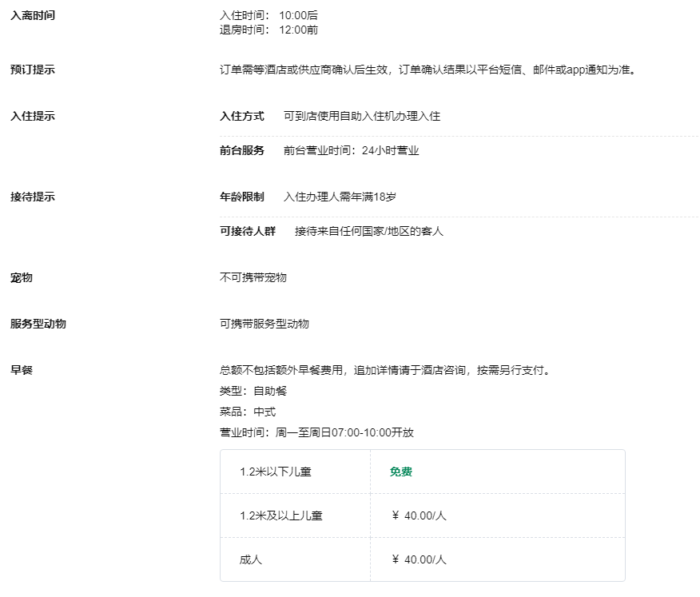
Task: Select the 不可携带宠物 pet policy text
Action: point(253,277)
